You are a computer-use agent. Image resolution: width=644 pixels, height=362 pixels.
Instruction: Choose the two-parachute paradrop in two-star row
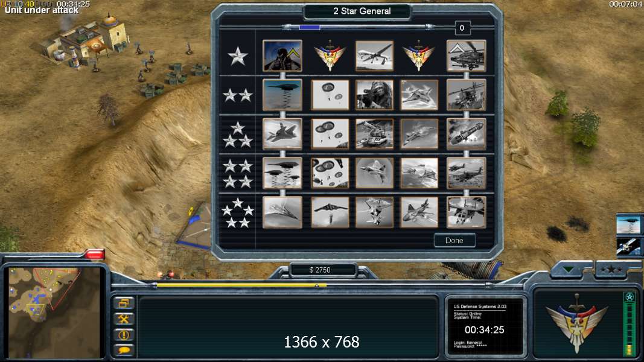[330, 95]
